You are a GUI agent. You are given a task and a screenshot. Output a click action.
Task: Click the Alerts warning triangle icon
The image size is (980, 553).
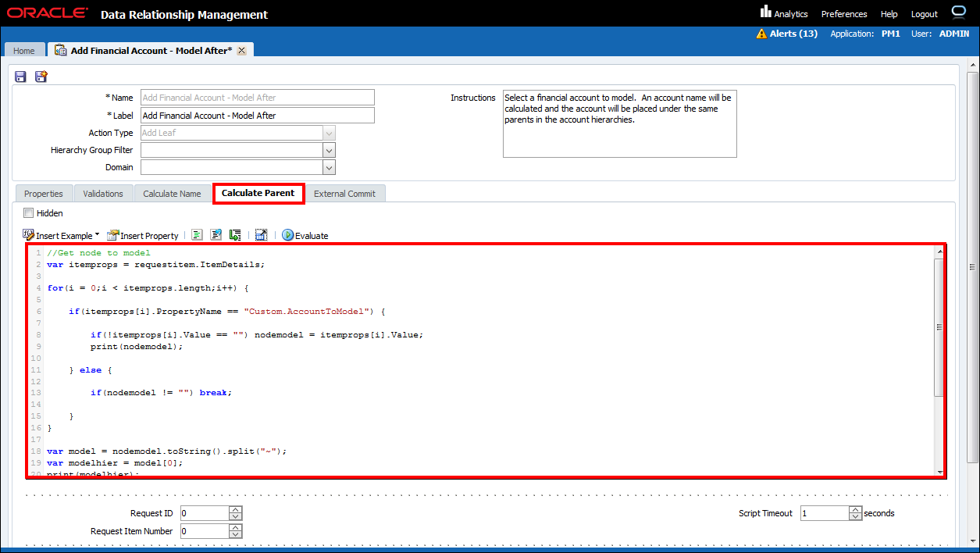(761, 34)
